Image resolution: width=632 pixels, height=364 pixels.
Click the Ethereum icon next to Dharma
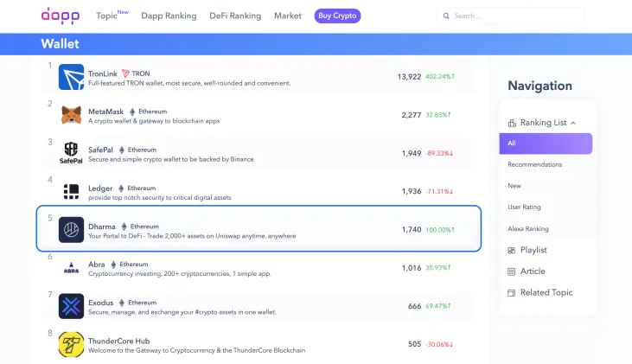pyautogui.click(x=124, y=227)
